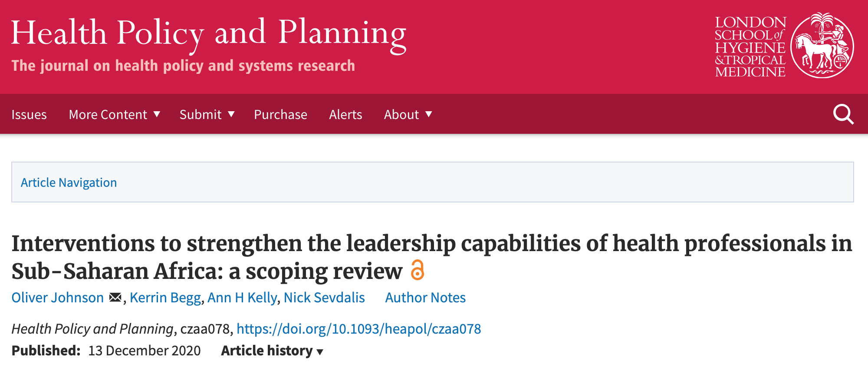Click the London School of Hygiene logo

point(784,46)
